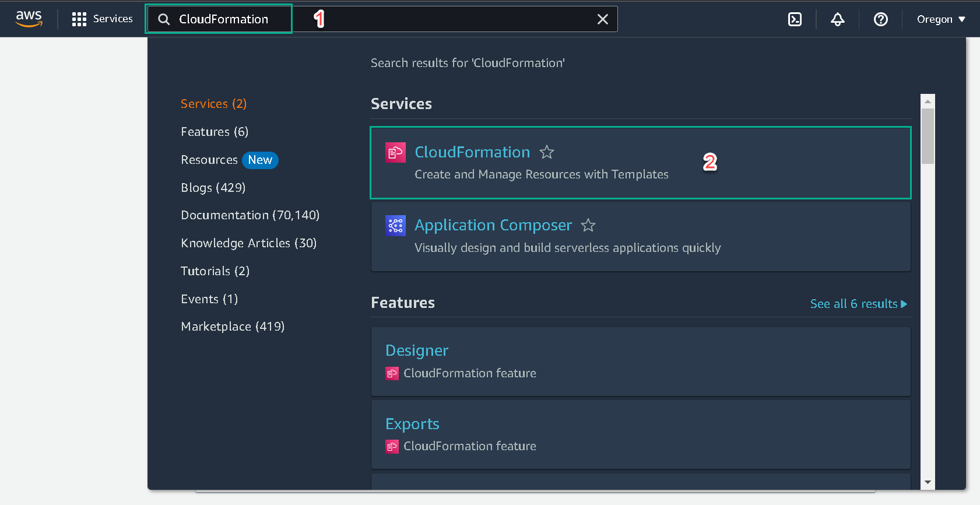Open the help question mark icon

click(x=881, y=19)
